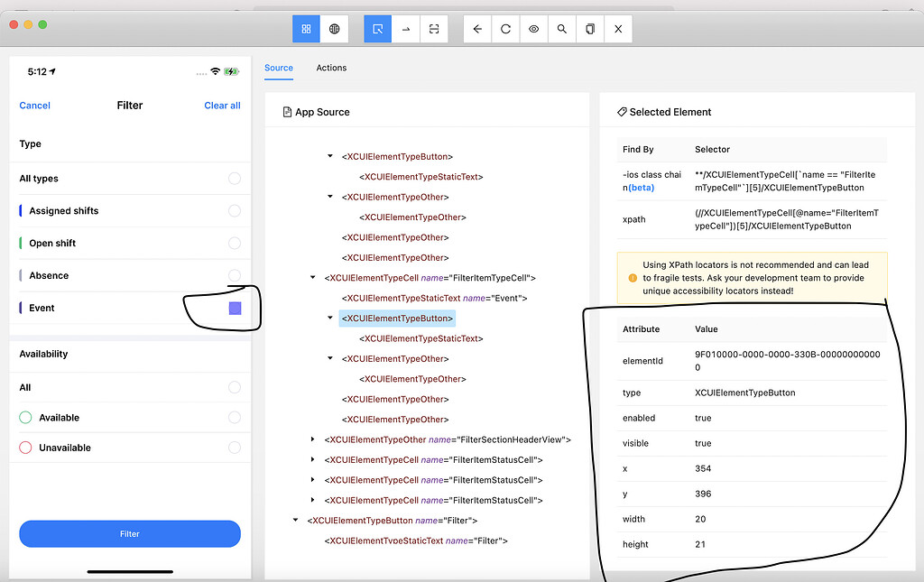The image size is (924, 582).
Task: Quit the current session with X icon
Action: (x=618, y=28)
